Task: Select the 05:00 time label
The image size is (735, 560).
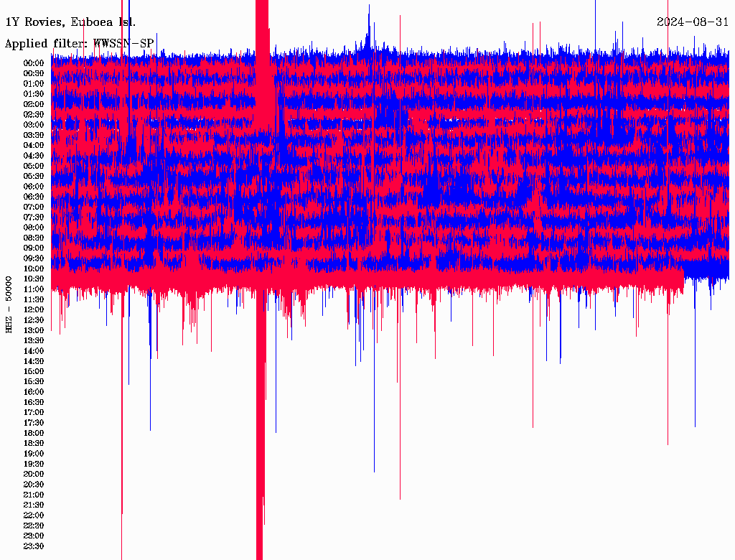Action: pyautogui.click(x=34, y=166)
